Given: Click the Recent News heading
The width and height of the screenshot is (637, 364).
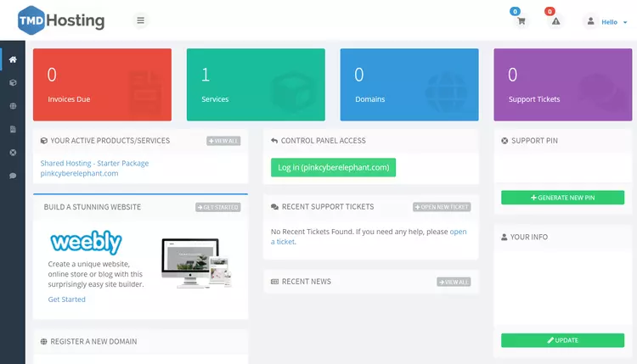Looking at the screenshot, I should [x=307, y=282].
